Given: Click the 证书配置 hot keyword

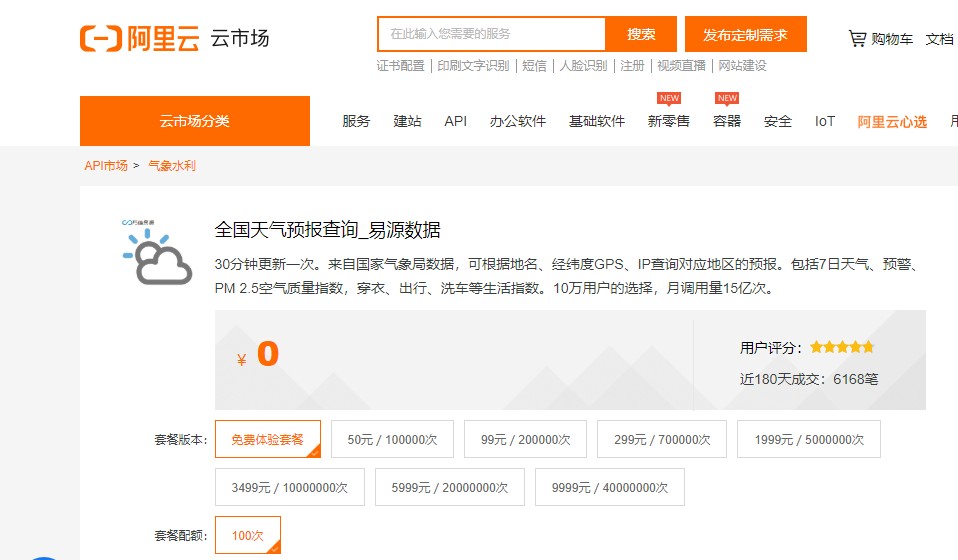Looking at the screenshot, I should pos(400,65).
